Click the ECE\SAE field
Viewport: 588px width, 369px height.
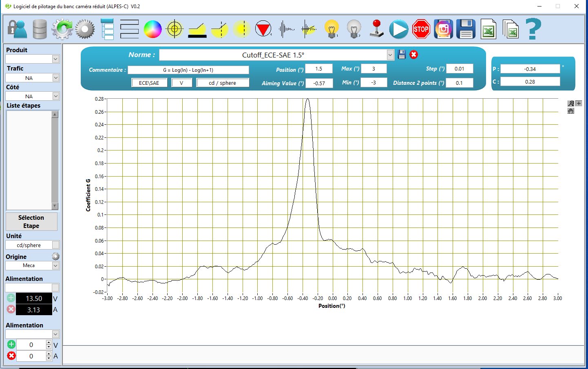pos(149,83)
